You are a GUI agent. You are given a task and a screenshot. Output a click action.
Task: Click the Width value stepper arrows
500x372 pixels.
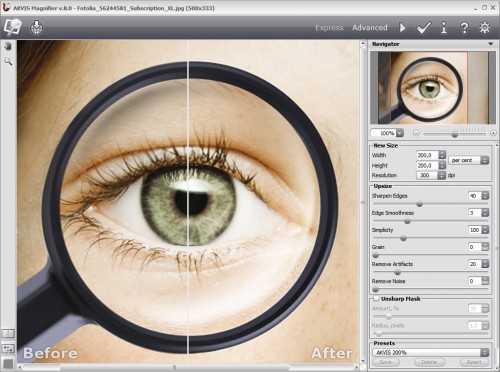tap(442, 155)
